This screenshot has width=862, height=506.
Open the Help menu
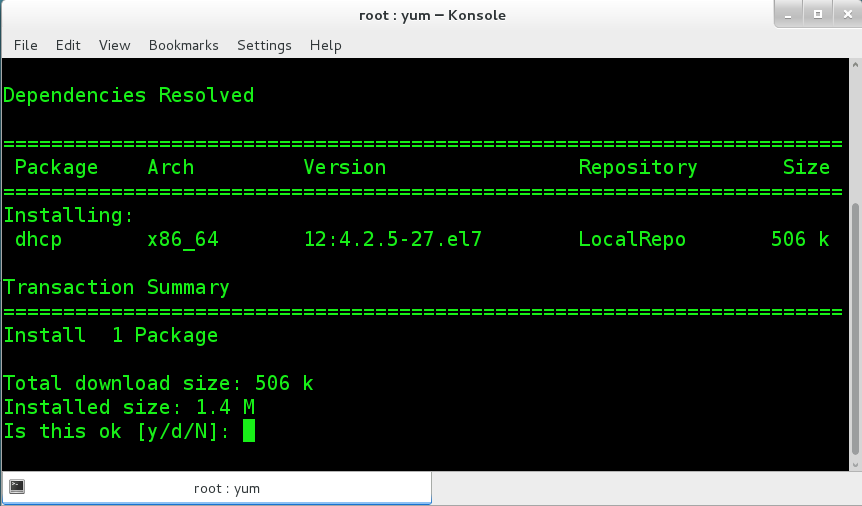pyautogui.click(x=325, y=45)
